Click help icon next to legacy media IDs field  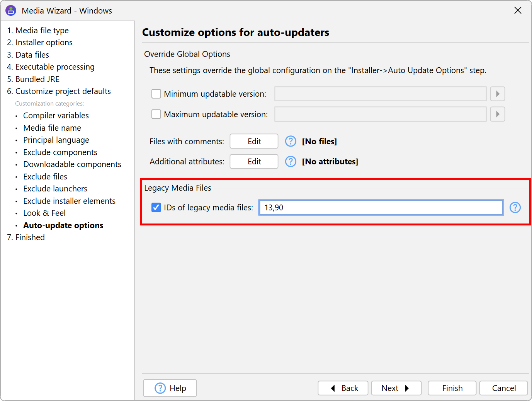(x=515, y=208)
